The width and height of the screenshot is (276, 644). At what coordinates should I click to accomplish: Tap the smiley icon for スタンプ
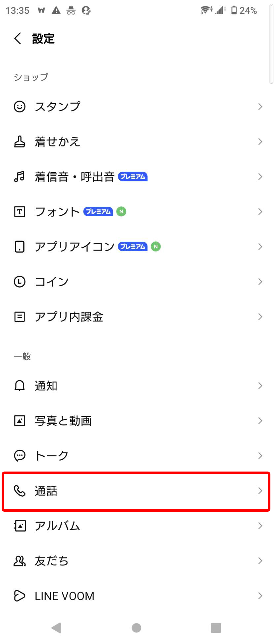click(x=19, y=107)
